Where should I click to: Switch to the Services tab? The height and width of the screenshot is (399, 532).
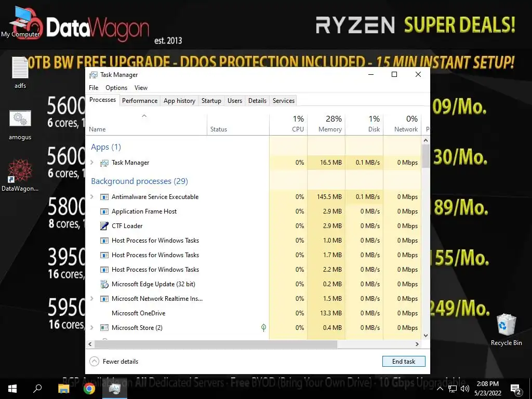click(284, 101)
